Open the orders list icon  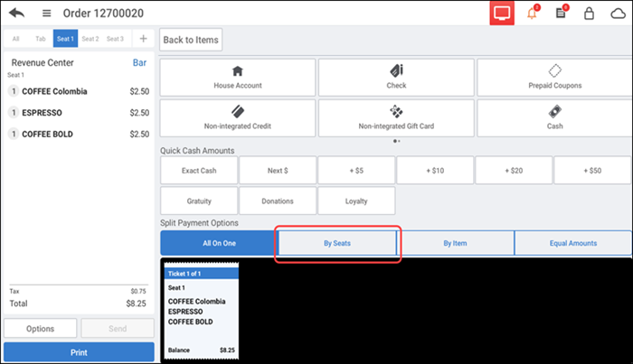tap(561, 13)
